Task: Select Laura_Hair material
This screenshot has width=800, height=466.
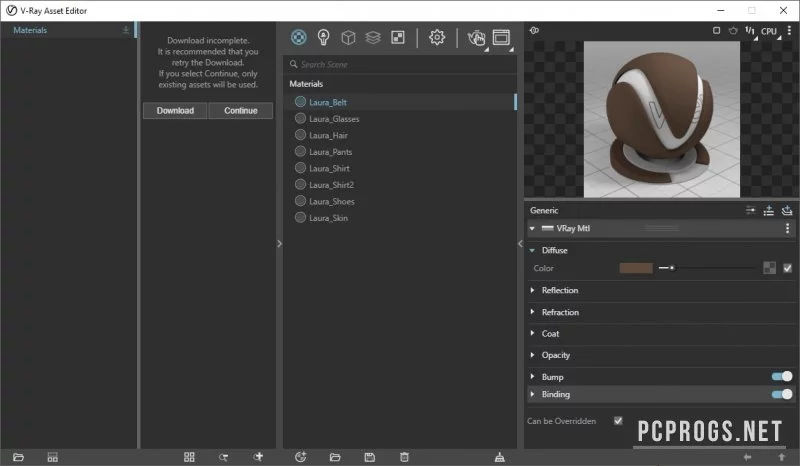Action: [x=401, y=135]
